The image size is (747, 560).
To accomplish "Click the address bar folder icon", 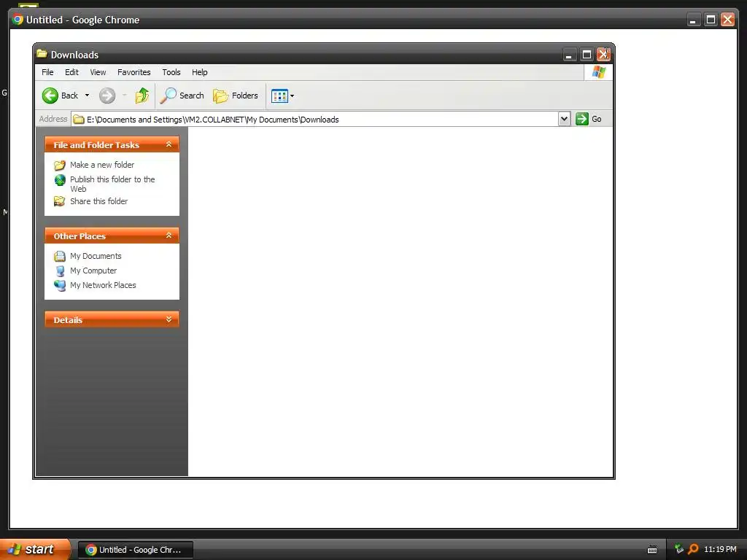I will tap(79, 119).
